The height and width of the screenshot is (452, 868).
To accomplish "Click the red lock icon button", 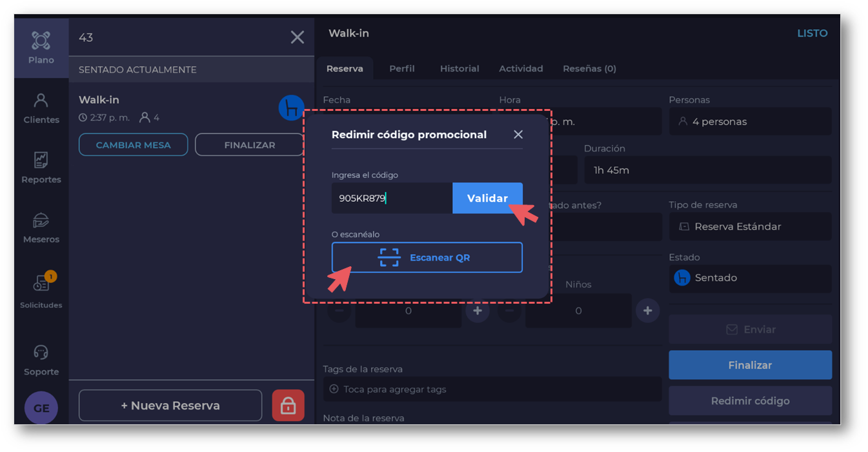I will pyautogui.click(x=288, y=406).
